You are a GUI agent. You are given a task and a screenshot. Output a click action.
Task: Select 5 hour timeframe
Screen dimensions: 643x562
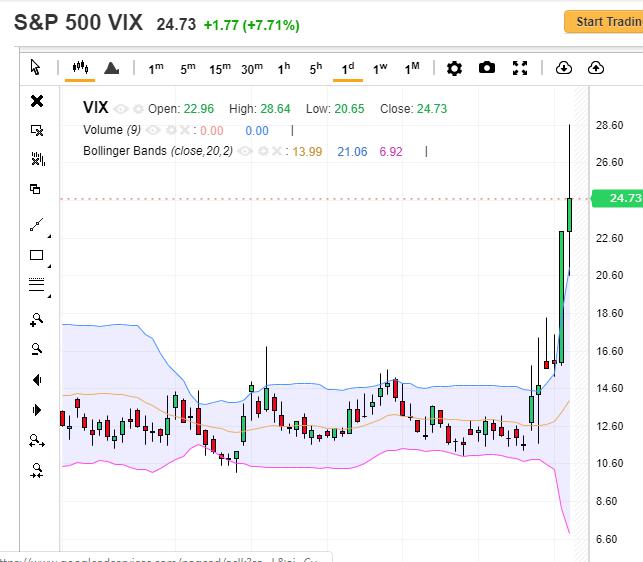click(x=316, y=68)
